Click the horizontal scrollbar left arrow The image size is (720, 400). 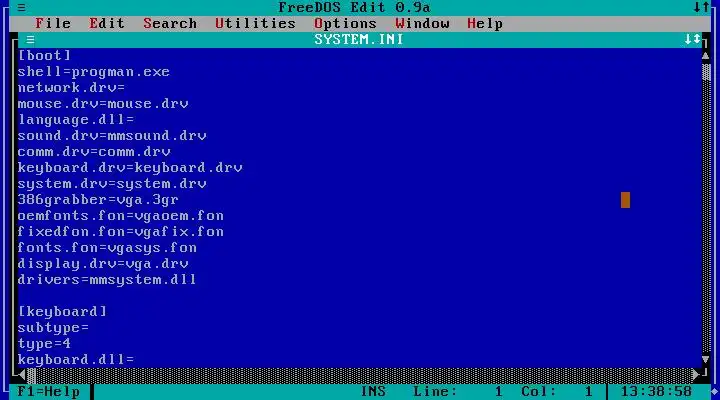pos(21,375)
